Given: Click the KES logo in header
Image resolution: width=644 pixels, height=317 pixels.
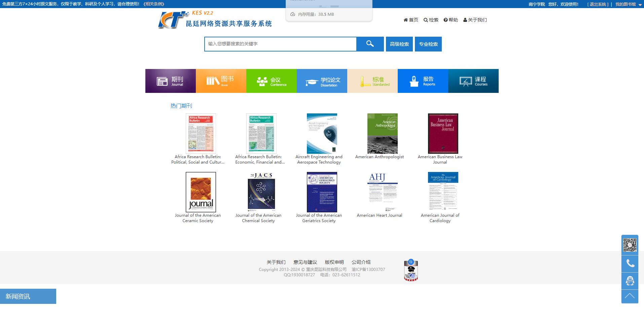Looking at the screenshot, I should [173, 20].
